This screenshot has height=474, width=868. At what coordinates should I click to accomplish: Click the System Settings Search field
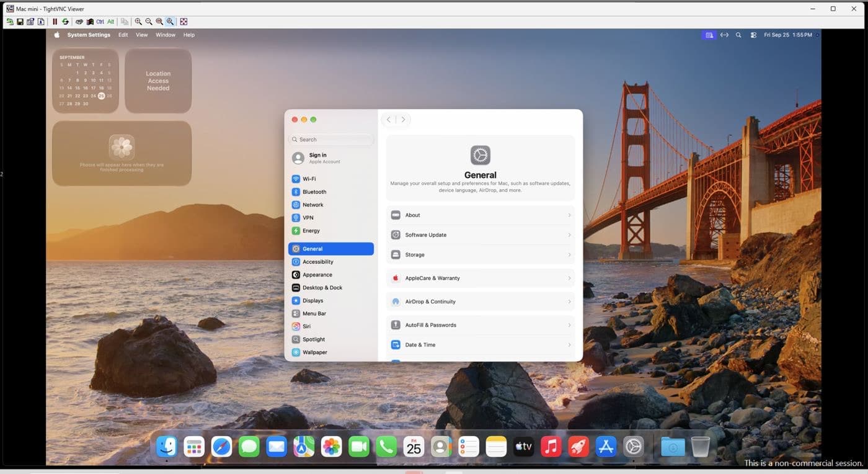click(x=331, y=140)
